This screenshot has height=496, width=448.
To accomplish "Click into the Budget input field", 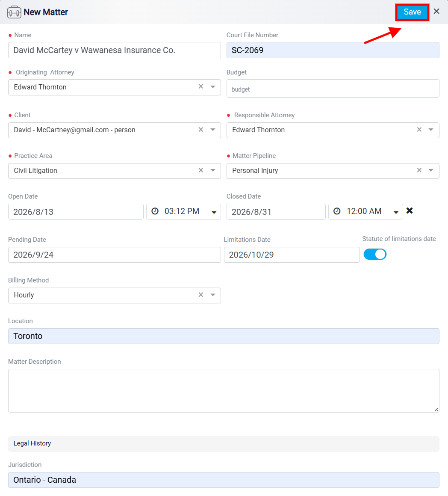I will pyautogui.click(x=333, y=89).
